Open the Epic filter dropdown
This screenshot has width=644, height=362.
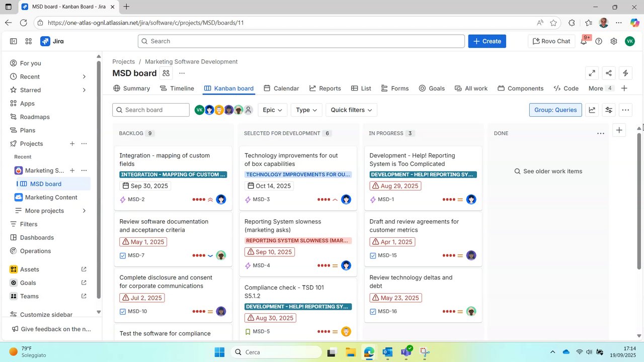(273, 110)
